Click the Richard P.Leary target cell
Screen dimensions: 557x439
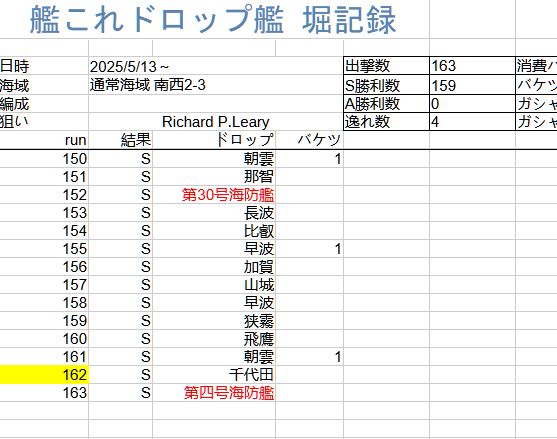coord(216,122)
